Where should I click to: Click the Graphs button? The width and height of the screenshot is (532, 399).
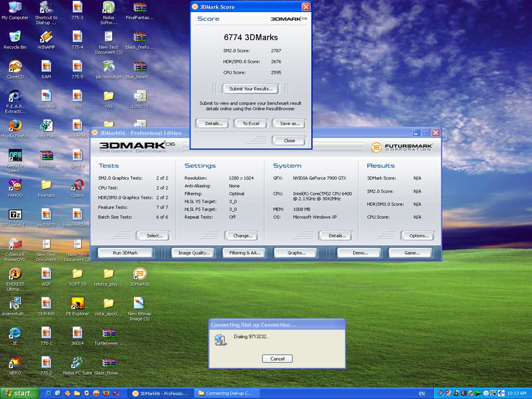296,253
